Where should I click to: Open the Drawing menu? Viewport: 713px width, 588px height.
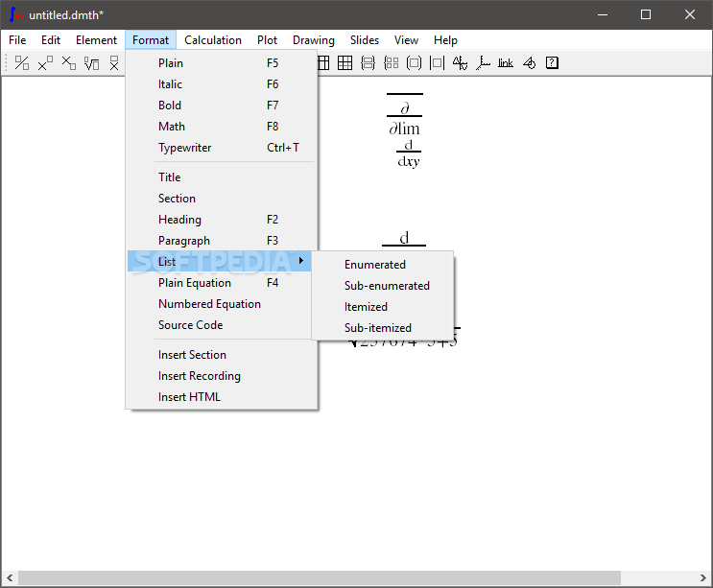pos(313,40)
